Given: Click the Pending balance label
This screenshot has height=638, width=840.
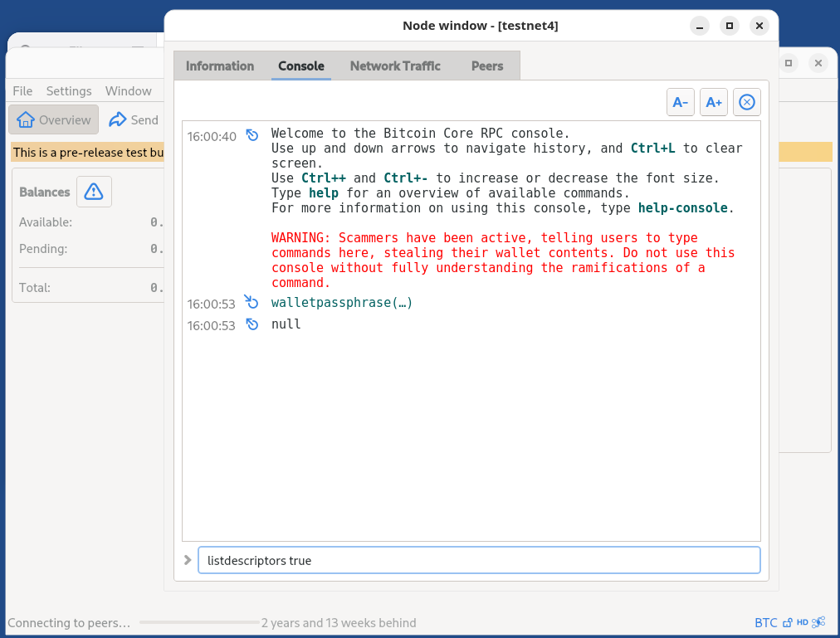Looking at the screenshot, I should pos(43,249).
